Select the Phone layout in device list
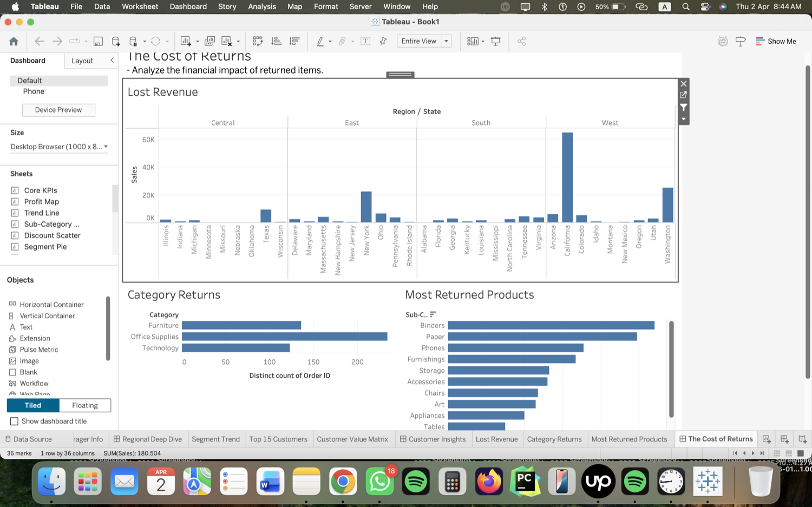Screen dimensions: 812x507 34,91
